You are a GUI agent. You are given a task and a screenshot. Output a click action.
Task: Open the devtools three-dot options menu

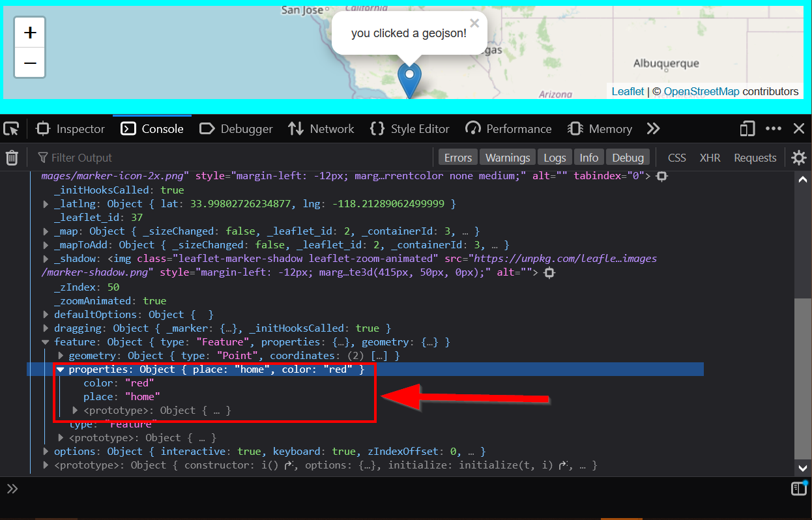[x=774, y=129]
